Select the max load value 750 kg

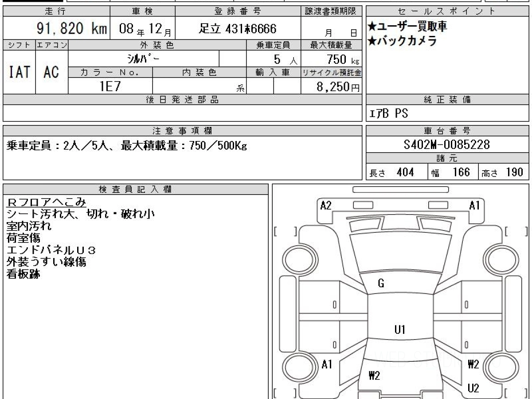[343, 59]
